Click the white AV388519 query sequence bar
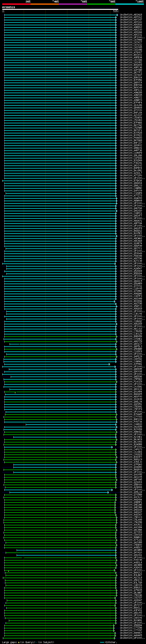 (60, 9)
